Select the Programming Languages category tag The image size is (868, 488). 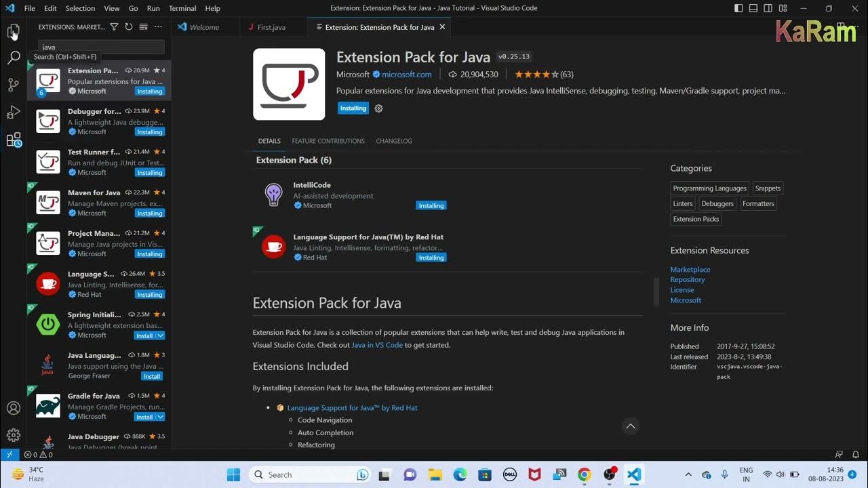pyautogui.click(x=709, y=188)
